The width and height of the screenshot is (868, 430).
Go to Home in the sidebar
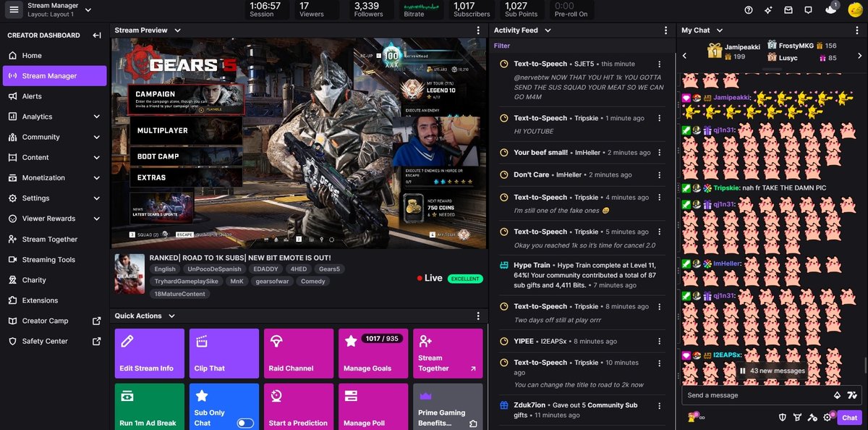54,56
